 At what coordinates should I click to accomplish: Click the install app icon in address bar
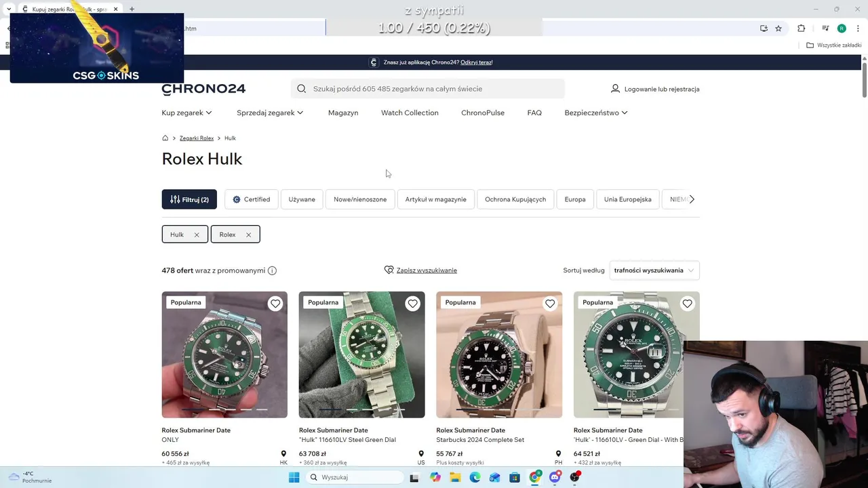click(764, 28)
